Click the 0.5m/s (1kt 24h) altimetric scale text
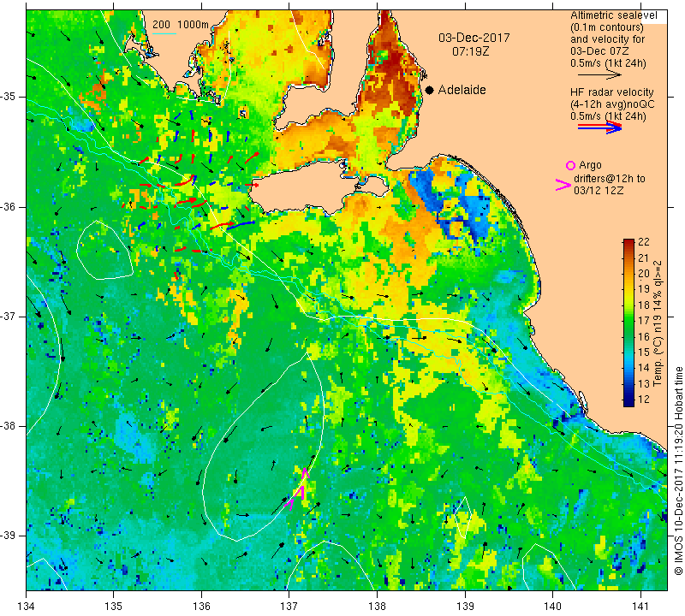685x616 pixels. [x=608, y=63]
